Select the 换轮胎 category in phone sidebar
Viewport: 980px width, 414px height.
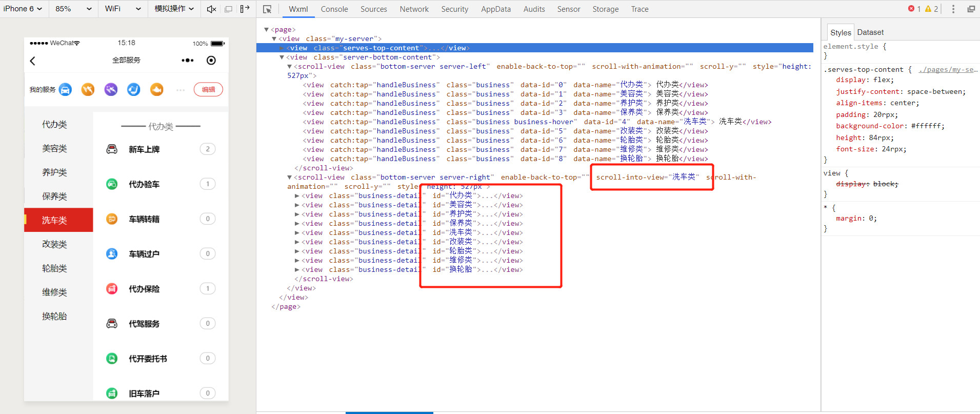coord(55,316)
